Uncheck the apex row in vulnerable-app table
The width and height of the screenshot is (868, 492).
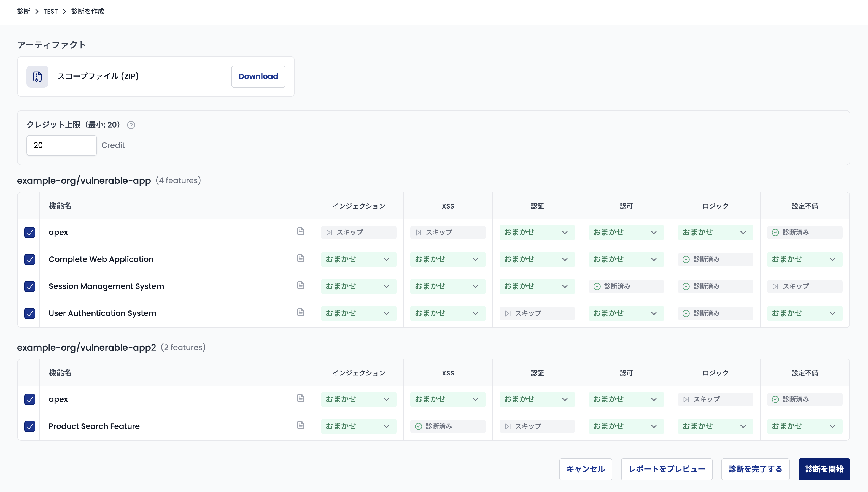point(30,232)
